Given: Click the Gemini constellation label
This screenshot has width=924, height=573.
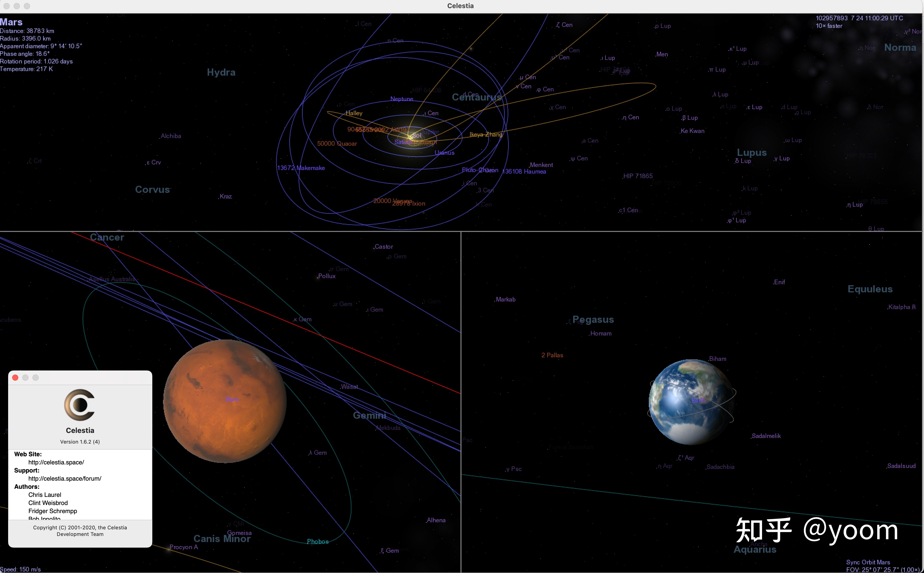Looking at the screenshot, I should [x=370, y=415].
